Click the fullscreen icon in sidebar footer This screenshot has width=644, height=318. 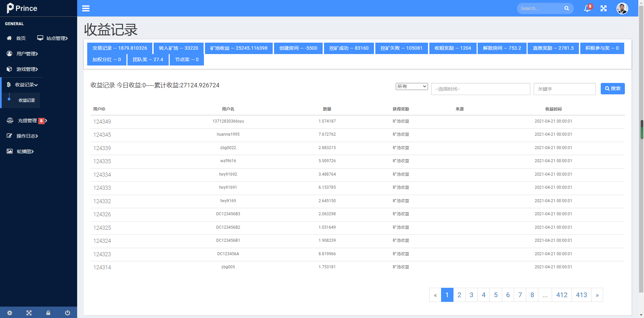(29, 313)
